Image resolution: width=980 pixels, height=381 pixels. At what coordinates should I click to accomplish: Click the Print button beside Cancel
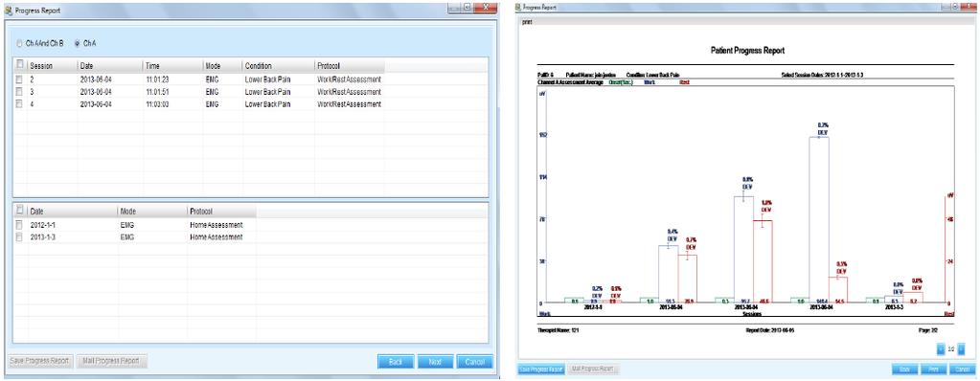pos(933,370)
